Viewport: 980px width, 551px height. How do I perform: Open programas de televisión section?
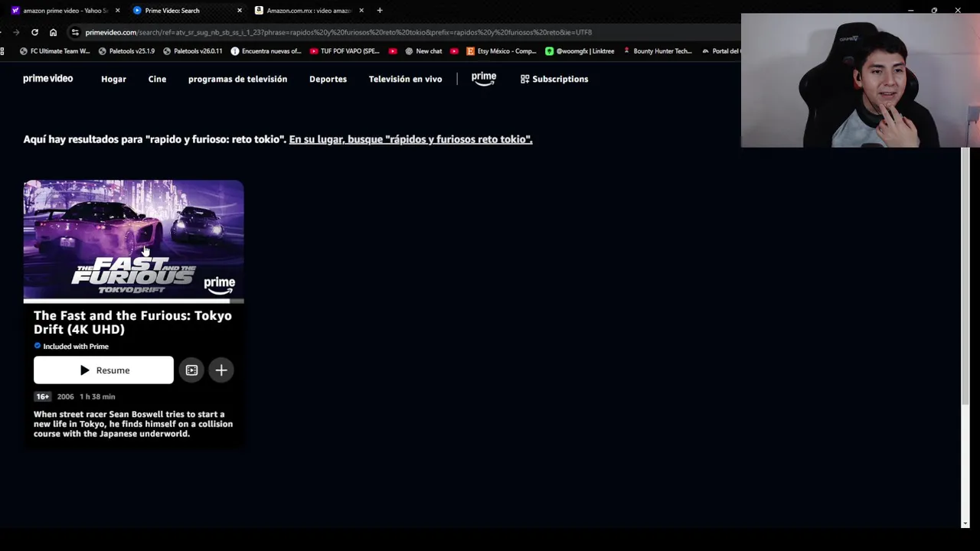click(237, 79)
